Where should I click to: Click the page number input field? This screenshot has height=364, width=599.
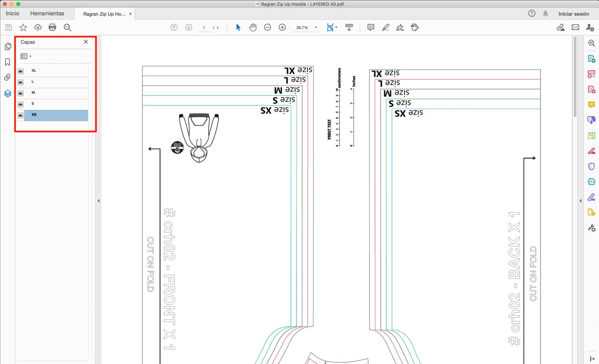pyautogui.click(x=204, y=28)
